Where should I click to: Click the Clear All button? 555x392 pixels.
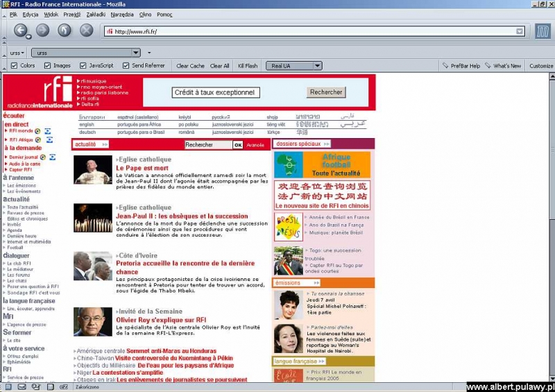pos(219,66)
